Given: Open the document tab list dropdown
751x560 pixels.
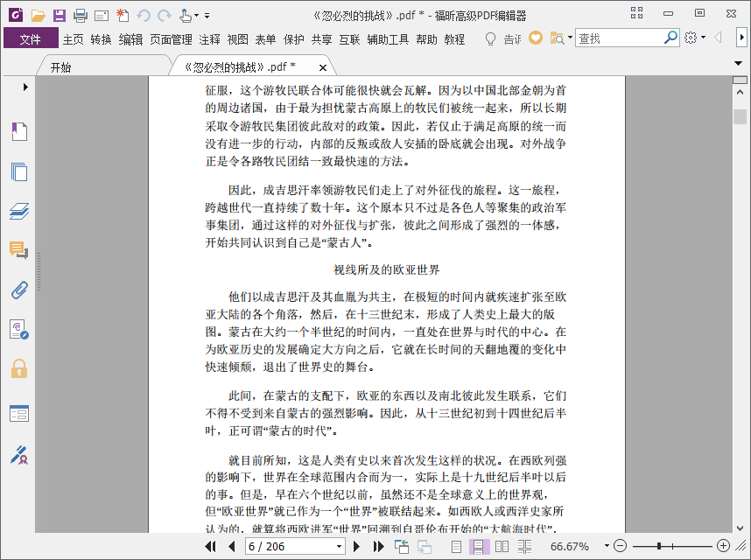Looking at the screenshot, I should [738, 63].
